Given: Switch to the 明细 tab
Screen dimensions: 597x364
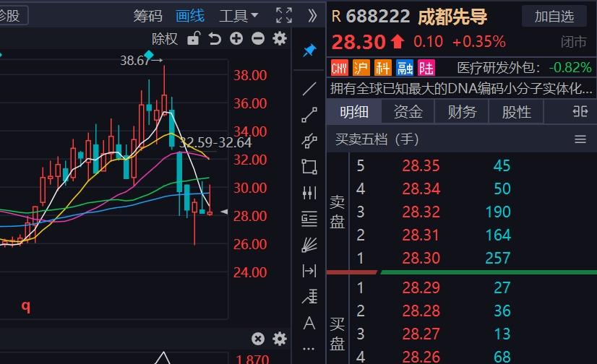Looking at the screenshot, I should point(354,112).
